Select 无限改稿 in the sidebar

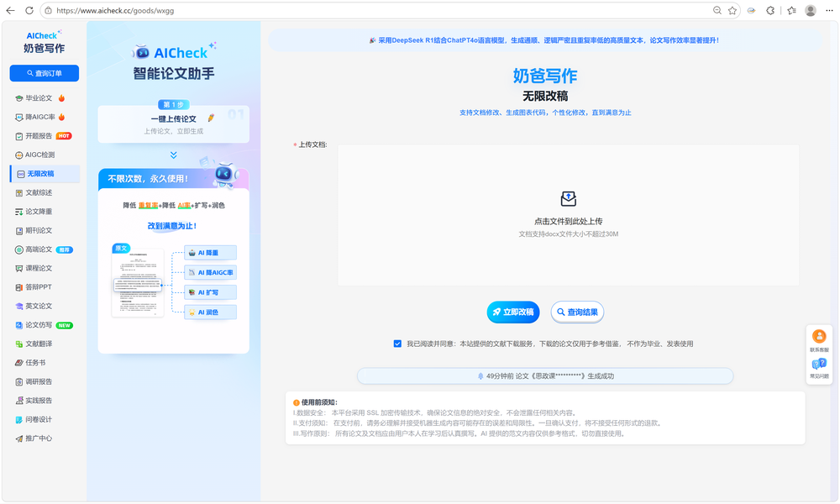[45, 174]
